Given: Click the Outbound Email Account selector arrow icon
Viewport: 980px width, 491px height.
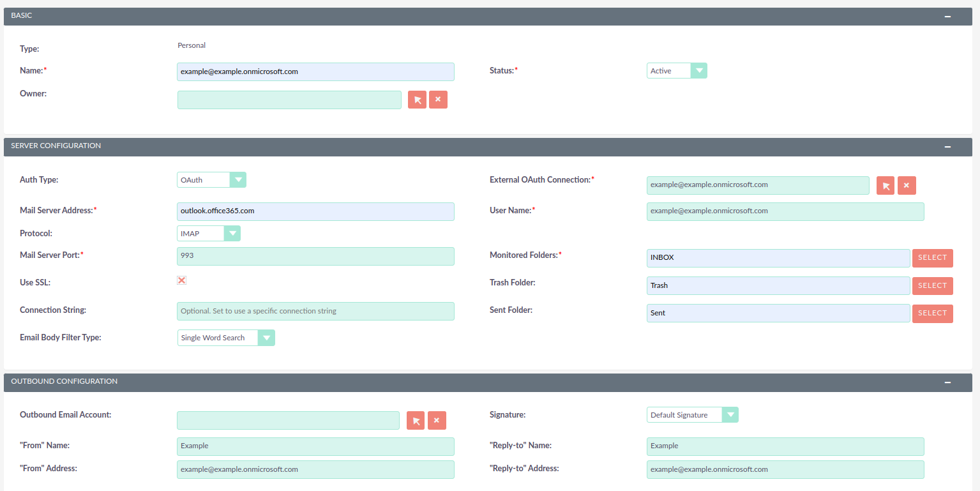Looking at the screenshot, I should (416, 420).
